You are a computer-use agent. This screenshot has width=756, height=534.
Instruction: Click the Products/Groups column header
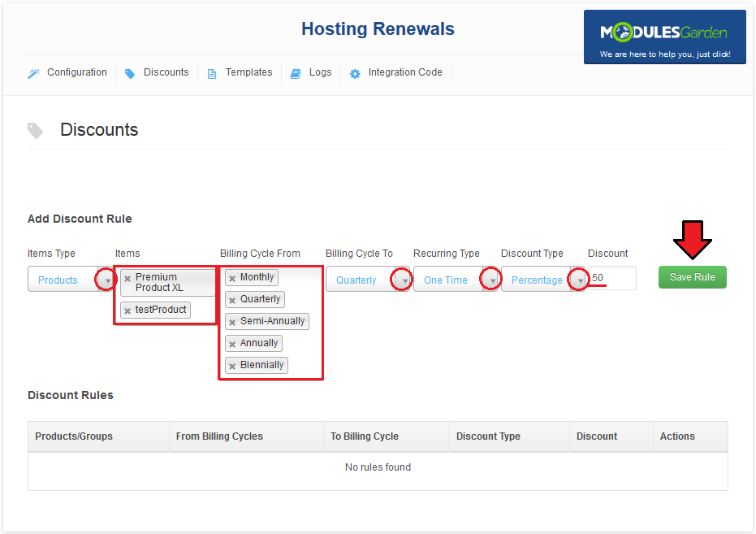98,436
